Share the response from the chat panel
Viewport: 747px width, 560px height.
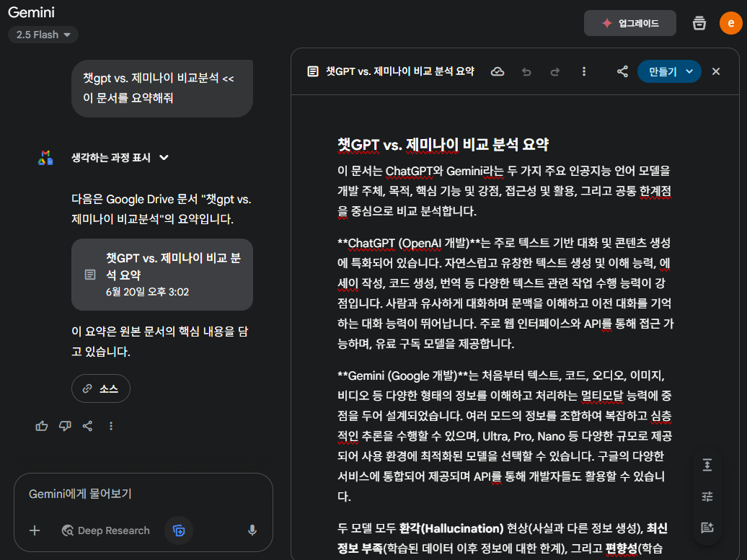click(88, 426)
